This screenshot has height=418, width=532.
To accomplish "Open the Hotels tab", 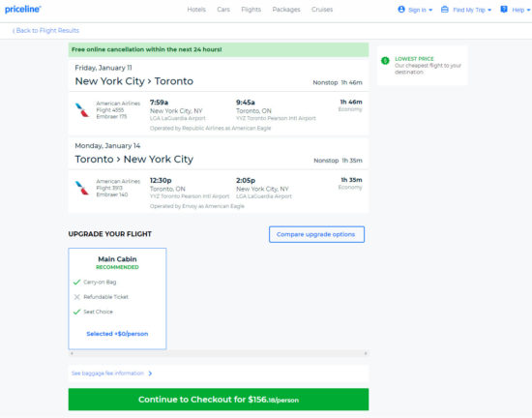I will pos(196,10).
